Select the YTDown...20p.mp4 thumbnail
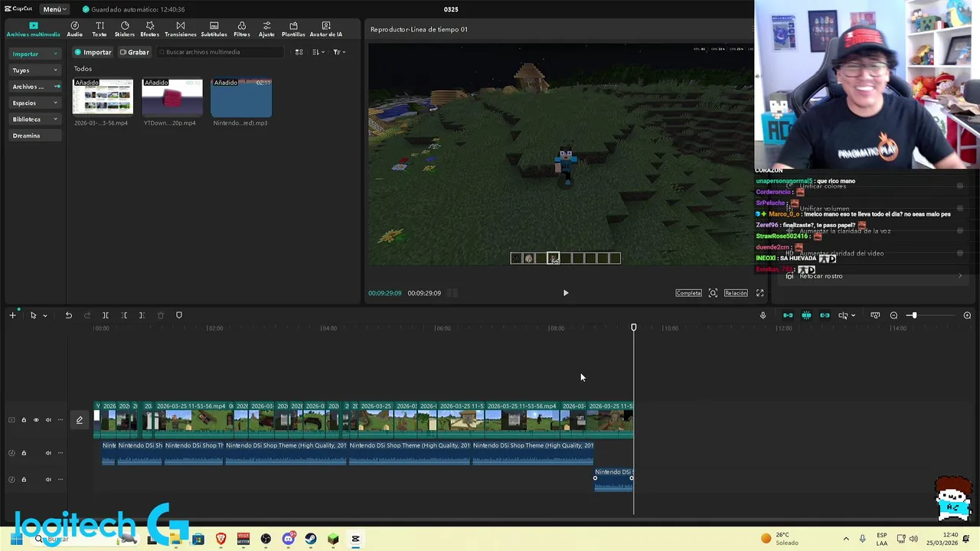The height and width of the screenshot is (551, 980). pyautogui.click(x=172, y=96)
